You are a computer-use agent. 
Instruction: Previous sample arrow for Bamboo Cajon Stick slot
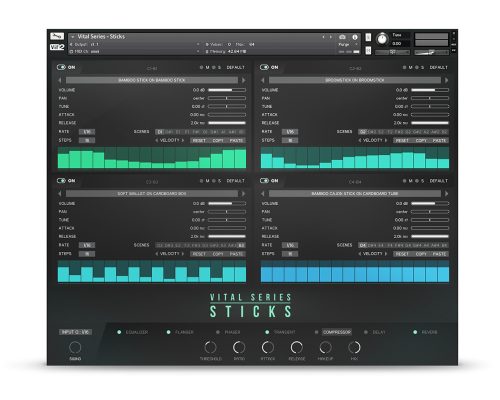tap(263, 194)
